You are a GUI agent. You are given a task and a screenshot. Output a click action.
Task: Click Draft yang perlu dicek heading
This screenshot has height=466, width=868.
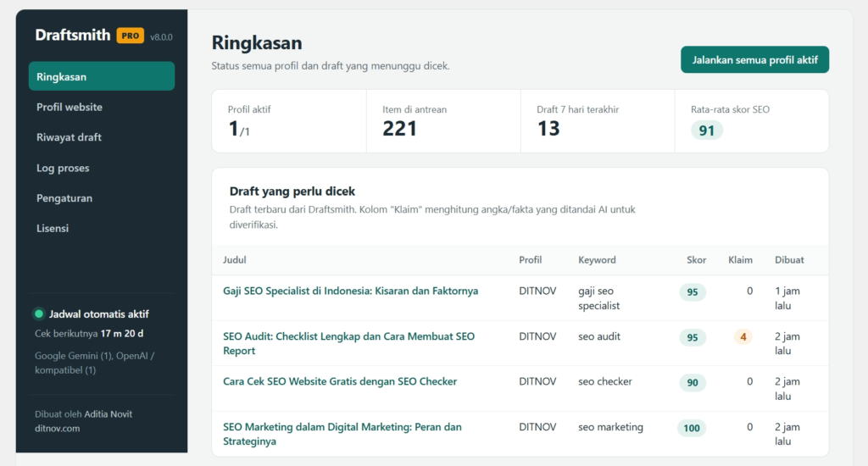coord(292,191)
